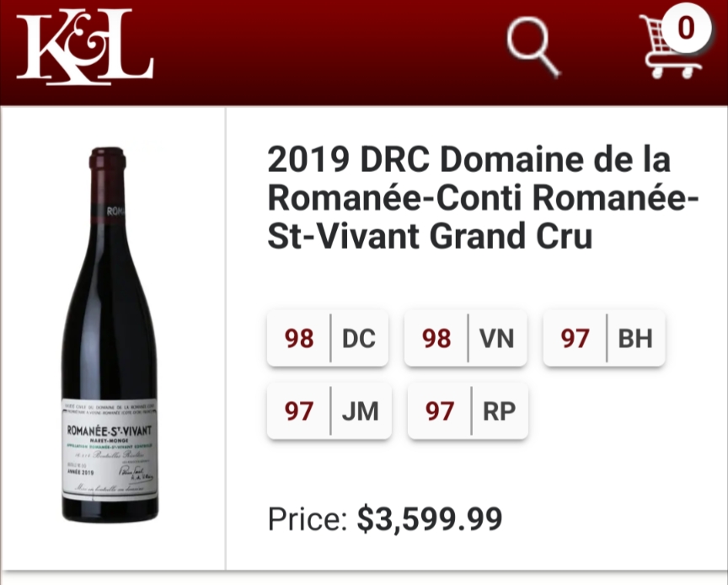Click the wine bottle product image
The image size is (728, 585).
[x=109, y=337]
